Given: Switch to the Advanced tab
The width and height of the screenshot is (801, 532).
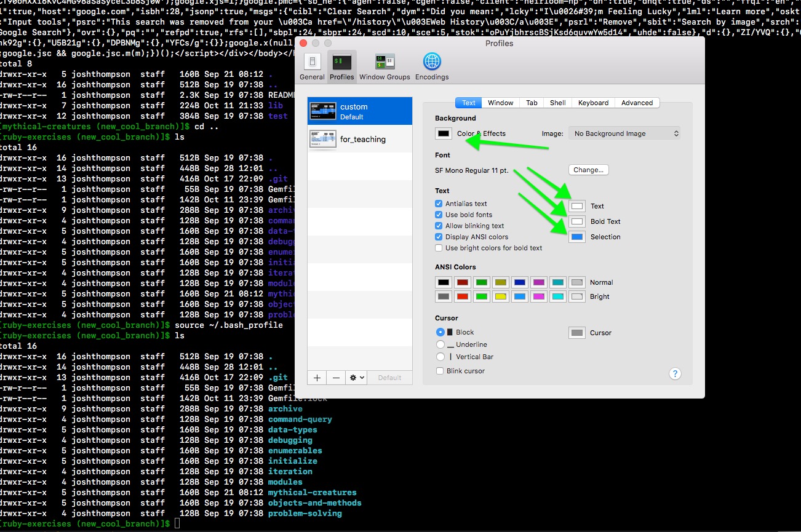Looking at the screenshot, I should pyautogui.click(x=637, y=103).
